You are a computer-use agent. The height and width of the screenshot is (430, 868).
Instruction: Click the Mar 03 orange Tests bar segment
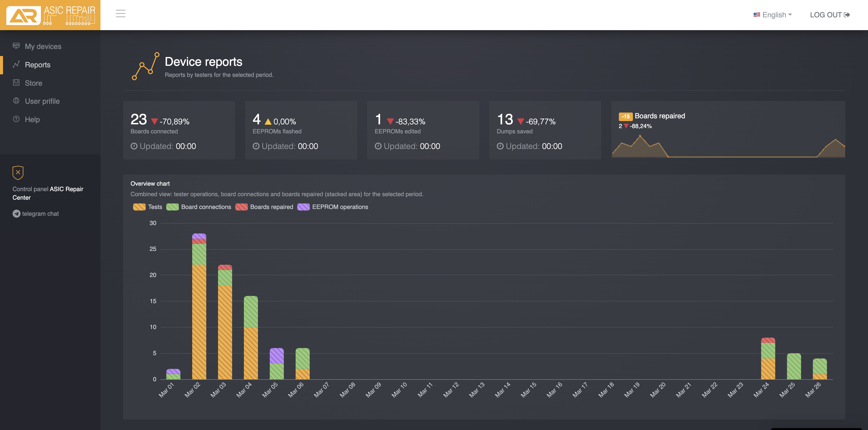coord(225,332)
